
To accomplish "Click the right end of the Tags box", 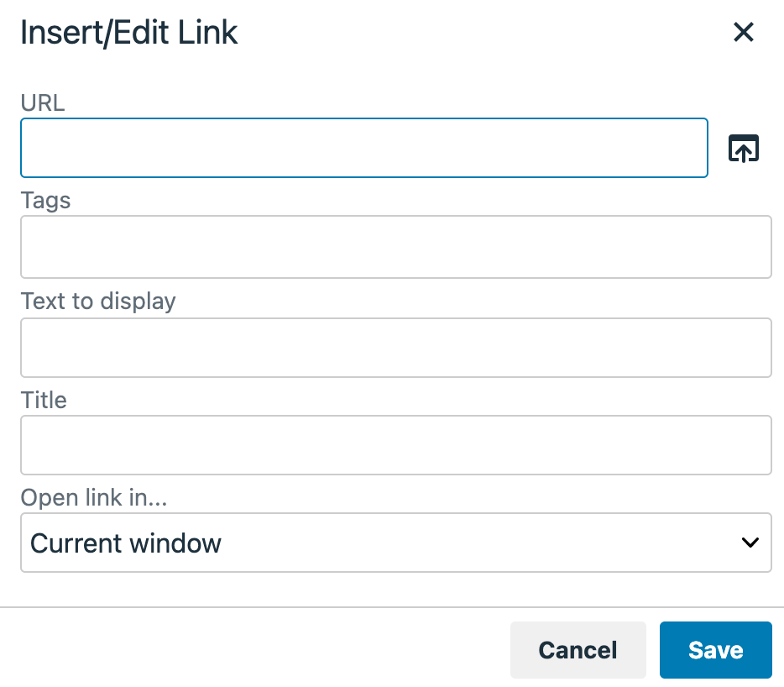I will (x=751, y=247).
